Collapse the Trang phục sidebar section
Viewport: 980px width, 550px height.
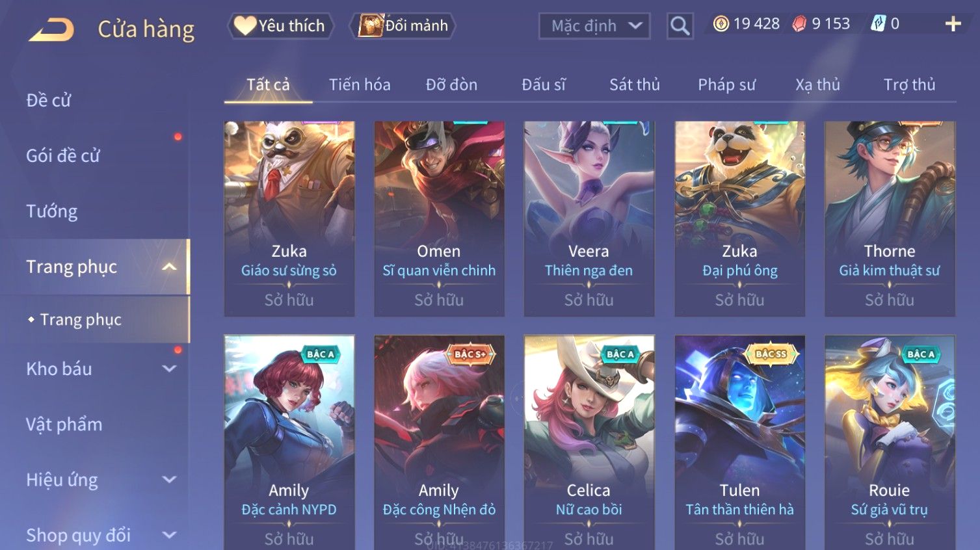pyautogui.click(x=169, y=267)
